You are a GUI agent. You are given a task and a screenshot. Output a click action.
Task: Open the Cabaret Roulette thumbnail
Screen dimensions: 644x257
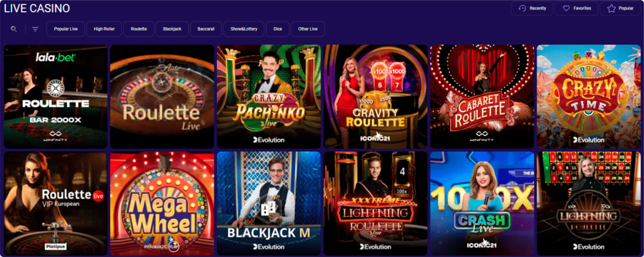482,96
